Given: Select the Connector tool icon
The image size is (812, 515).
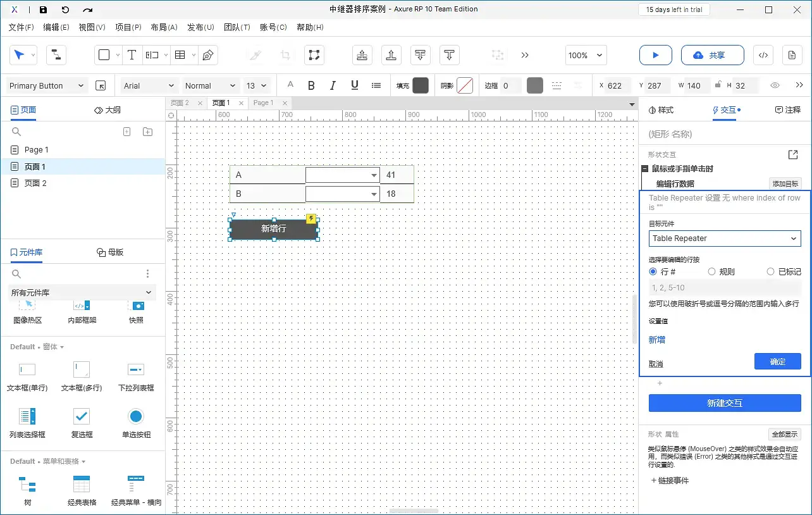Looking at the screenshot, I should (x=56, y=55).
